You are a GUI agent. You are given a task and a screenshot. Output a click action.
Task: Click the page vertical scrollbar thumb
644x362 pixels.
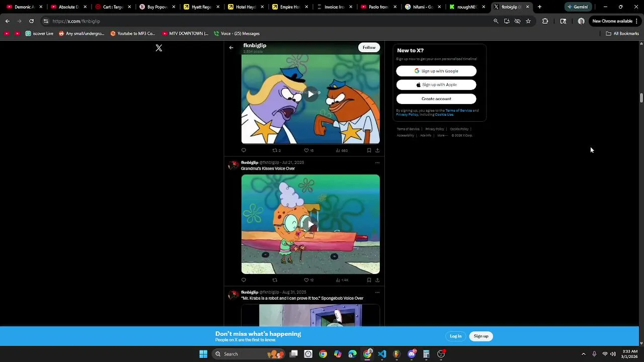pyautogui.click(x=641, y=98)
